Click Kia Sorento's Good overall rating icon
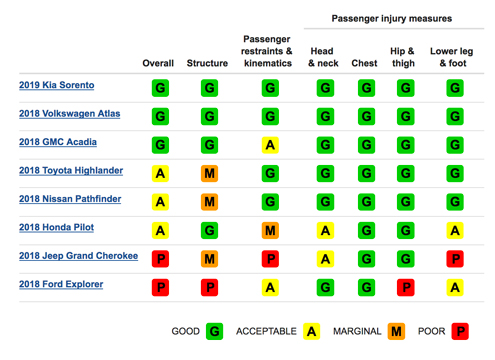This screenshot has width=495, height=360. tap(160, 88)
